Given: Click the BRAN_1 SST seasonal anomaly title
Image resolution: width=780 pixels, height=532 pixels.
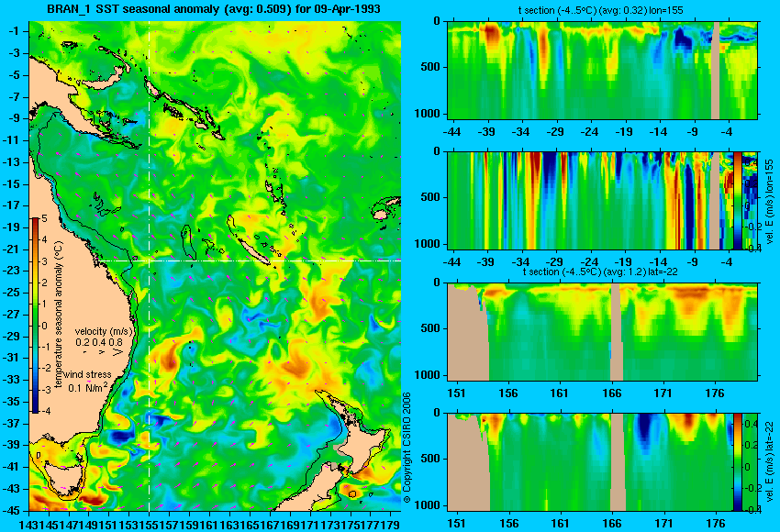Looking at the screenshot, I should point(214,9).
